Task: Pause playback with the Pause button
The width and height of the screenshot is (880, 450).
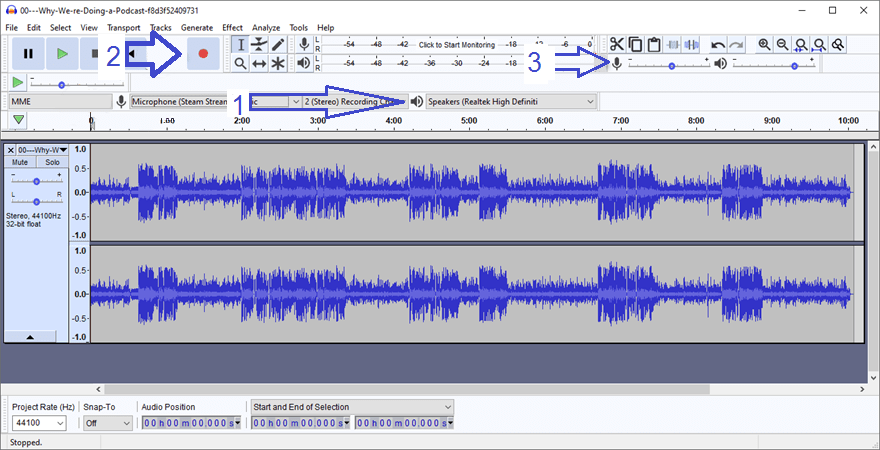Action: point(28,54)
